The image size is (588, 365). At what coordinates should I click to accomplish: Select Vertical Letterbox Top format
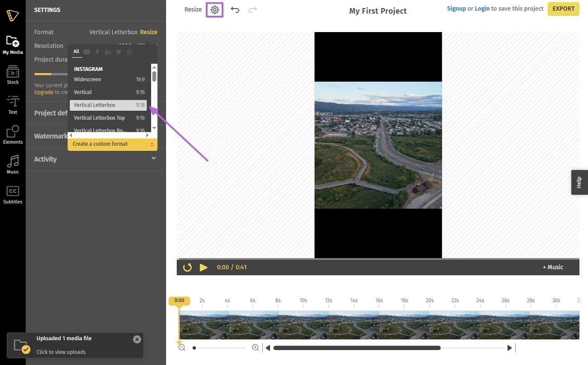point(109,118)
